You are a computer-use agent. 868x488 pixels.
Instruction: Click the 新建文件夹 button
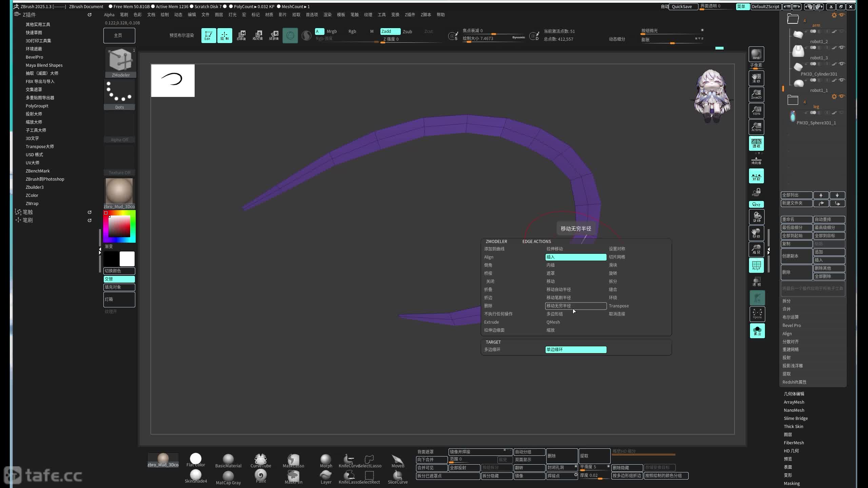[x=796, y=203]
